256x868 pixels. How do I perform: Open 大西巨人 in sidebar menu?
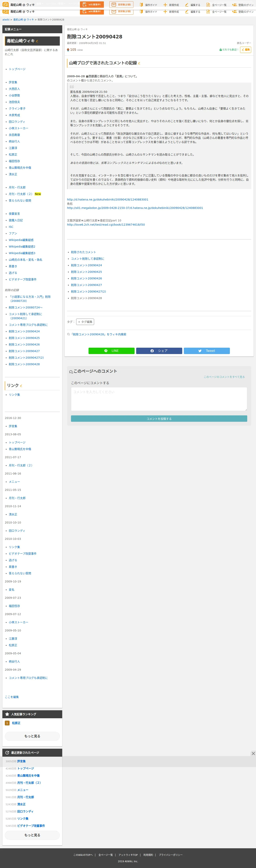click(x=14, y=89)
